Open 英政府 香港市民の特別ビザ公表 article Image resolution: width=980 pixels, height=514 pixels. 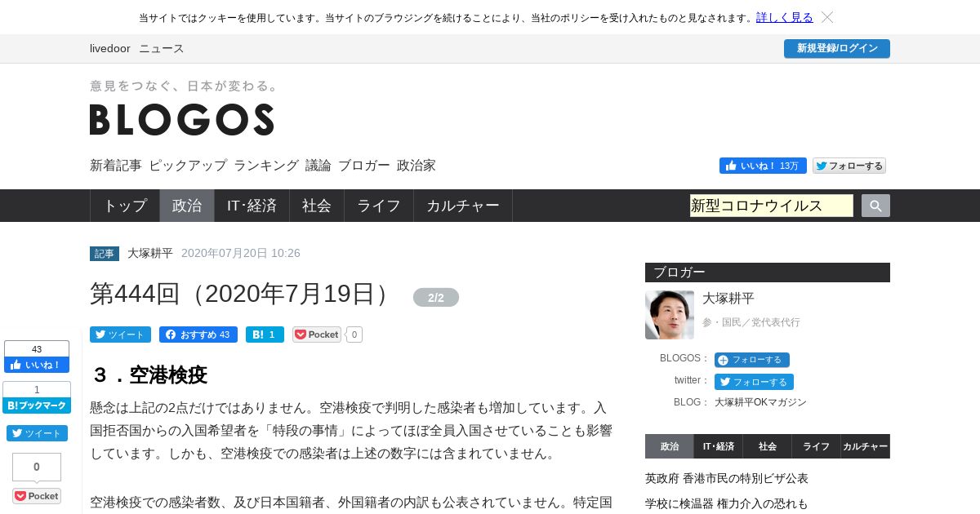pyautogui.click(x=727, y=478)
